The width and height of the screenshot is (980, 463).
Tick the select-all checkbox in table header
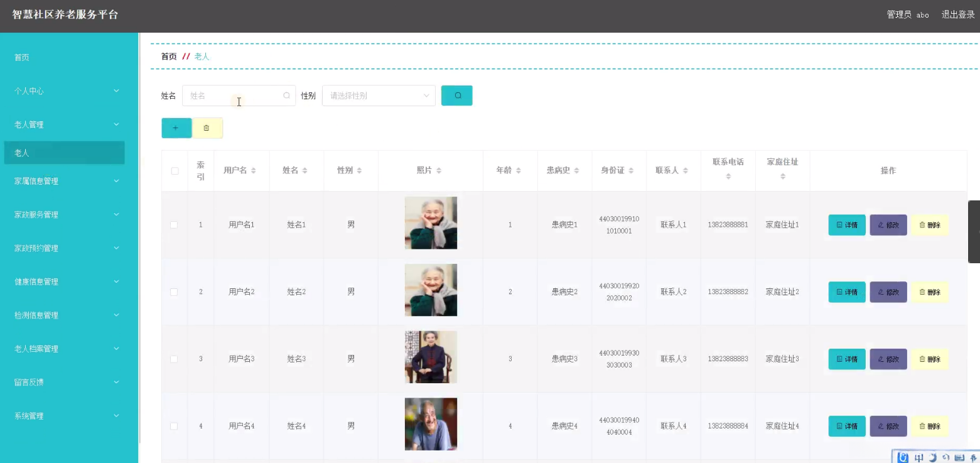click(175, 171)
